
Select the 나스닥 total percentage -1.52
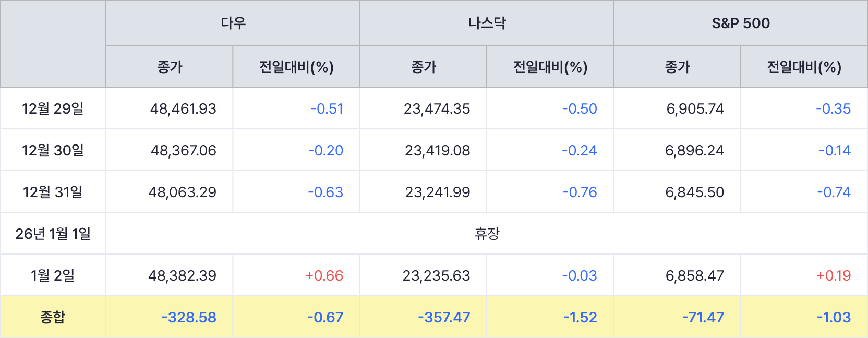click(x=580, y=317)
